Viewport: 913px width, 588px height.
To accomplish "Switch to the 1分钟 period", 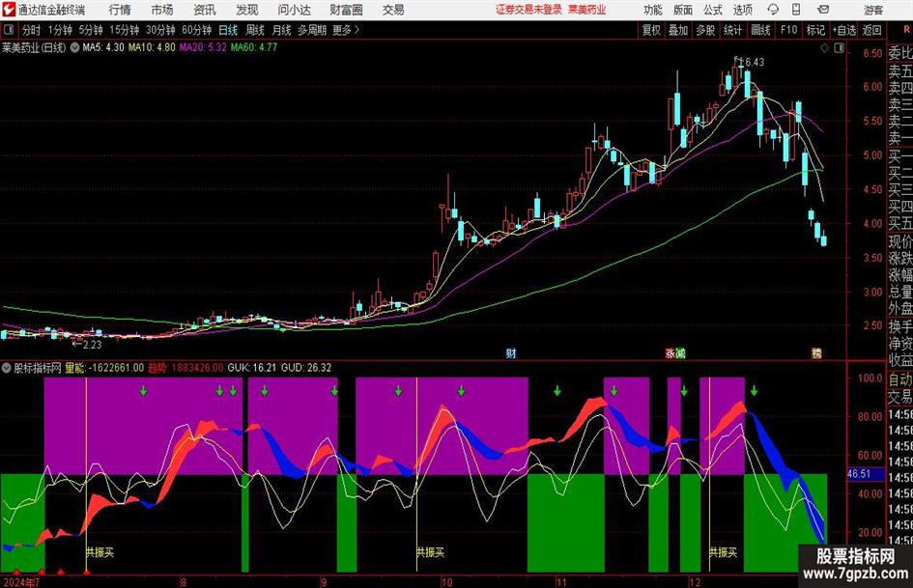I will coord(60,30).
